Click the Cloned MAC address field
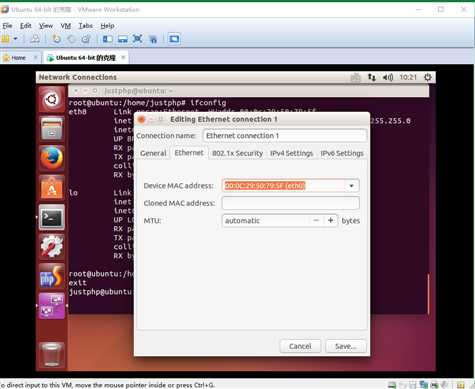The image size is (475, 389). 291,203
